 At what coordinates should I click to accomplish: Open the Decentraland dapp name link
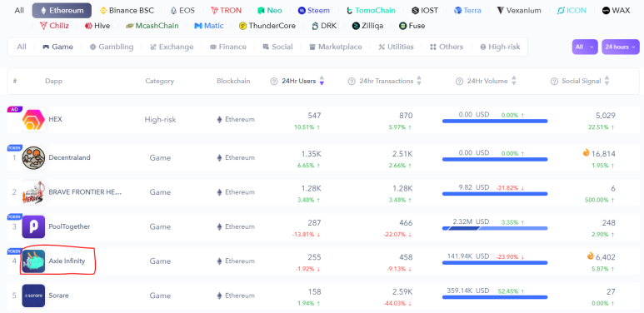(x=69, y=158)
